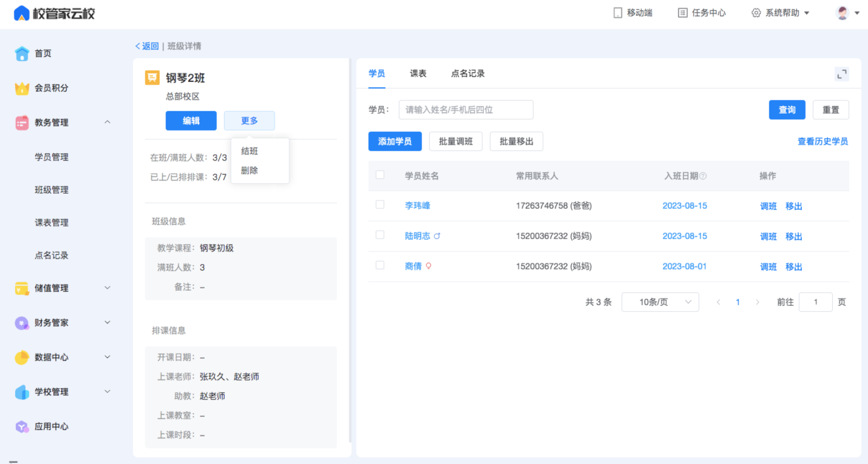Click the 编辑 button
The height and width of the screenshot is (464, 868).
coord(191,120)
